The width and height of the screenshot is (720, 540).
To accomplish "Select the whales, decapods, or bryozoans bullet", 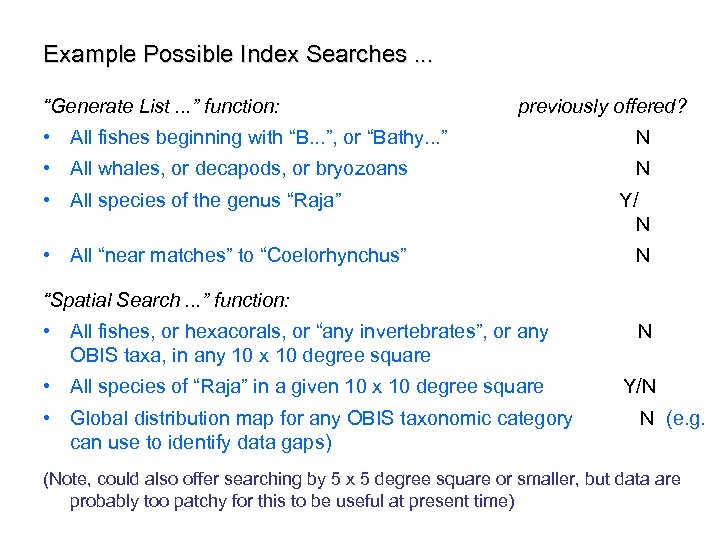I will (x=238, y=169).
